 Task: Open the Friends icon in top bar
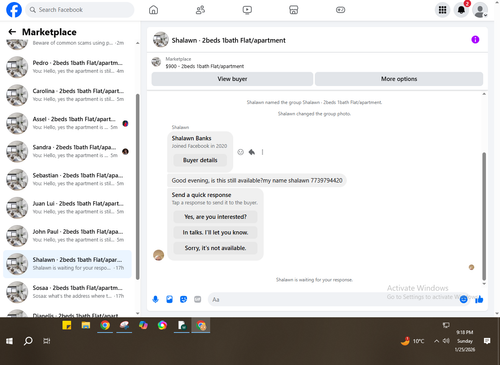pos(200,10)
